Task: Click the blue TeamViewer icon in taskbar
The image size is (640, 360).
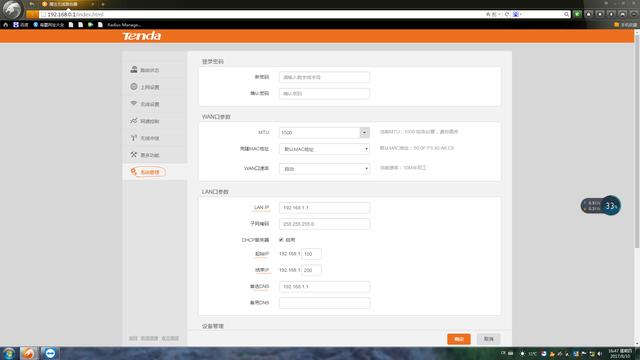Action: (x=50, y=353)
